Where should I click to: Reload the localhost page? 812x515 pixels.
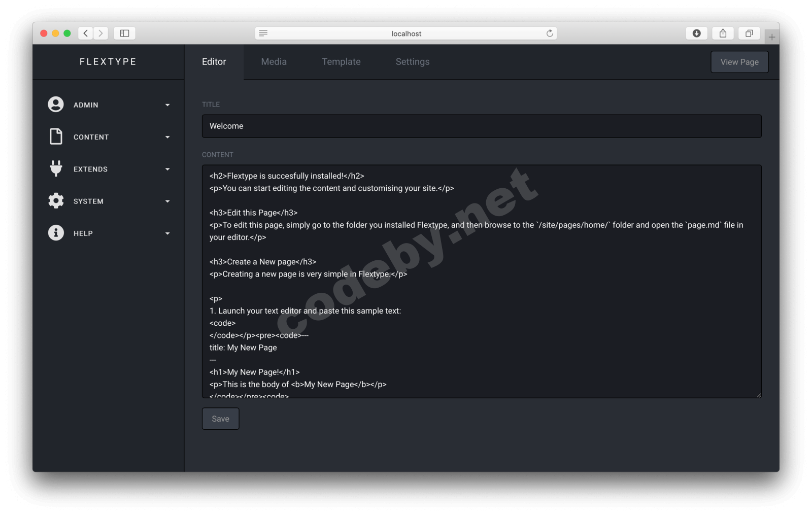(x=550, y=33)
